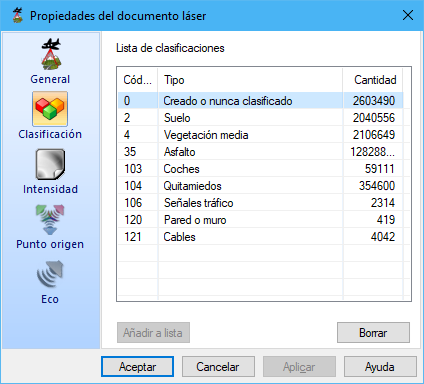Click the 'Añadir a lista' button
The image size is (424, 384).
click(x=153, y=332)
